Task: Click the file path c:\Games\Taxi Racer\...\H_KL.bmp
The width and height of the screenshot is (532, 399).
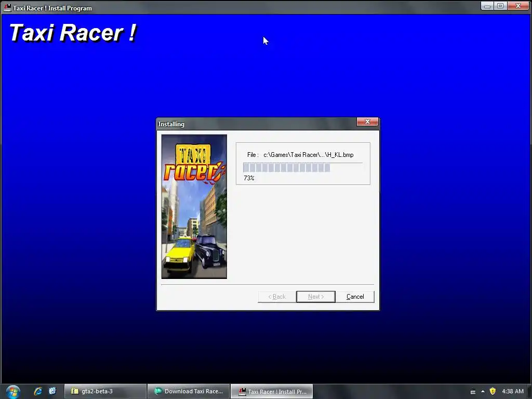Action: coord(309,155)
